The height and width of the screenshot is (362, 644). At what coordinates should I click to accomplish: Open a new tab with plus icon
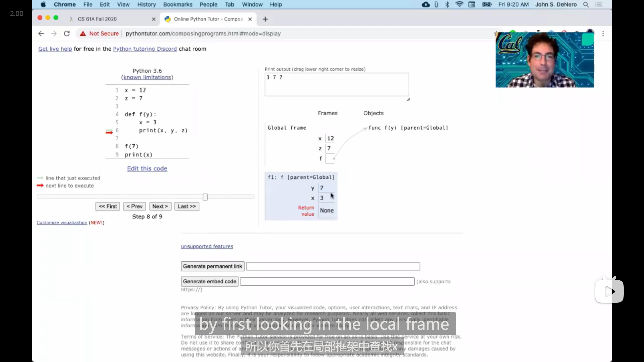click(x=265, y=19)
